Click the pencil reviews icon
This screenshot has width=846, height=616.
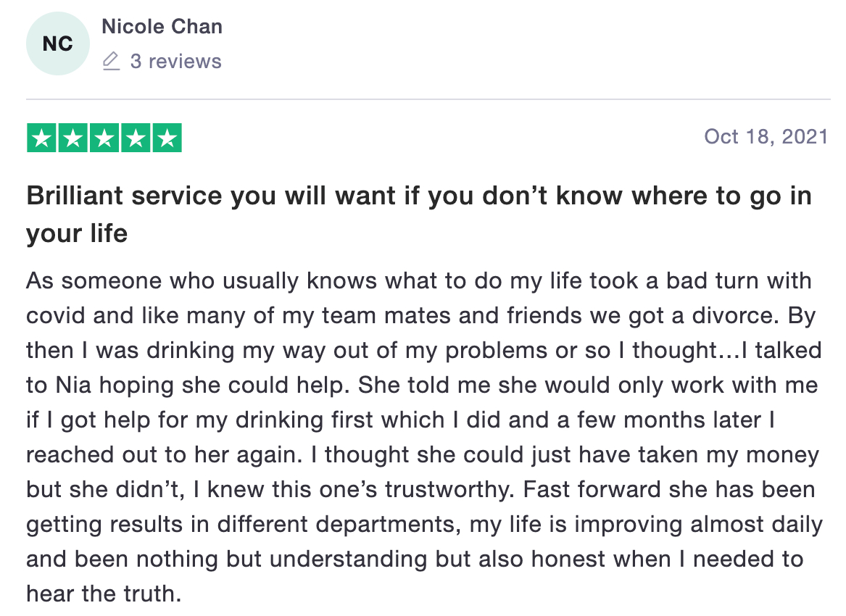(x=111, y=61)
